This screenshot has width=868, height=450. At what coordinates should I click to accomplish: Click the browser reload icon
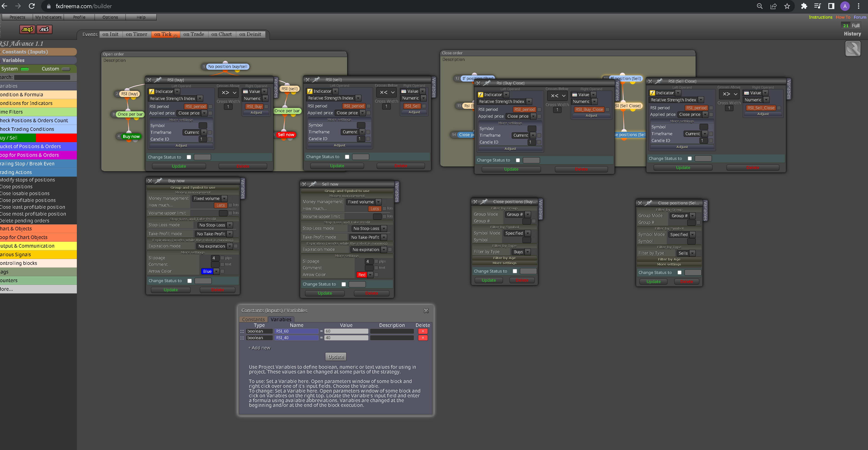(x=32, y=6)
